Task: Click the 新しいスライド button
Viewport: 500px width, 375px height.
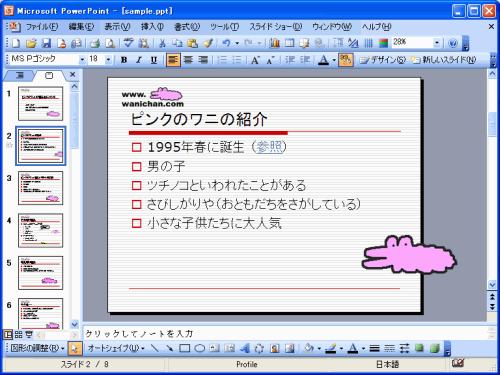Action: (x=443, y=60)
